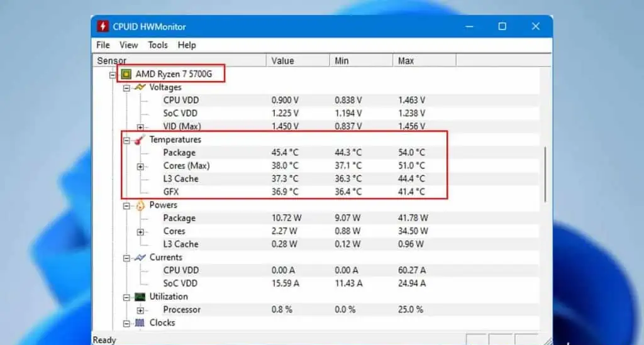Open the File menu
644x345 pixels.
[x=103, y=45]
